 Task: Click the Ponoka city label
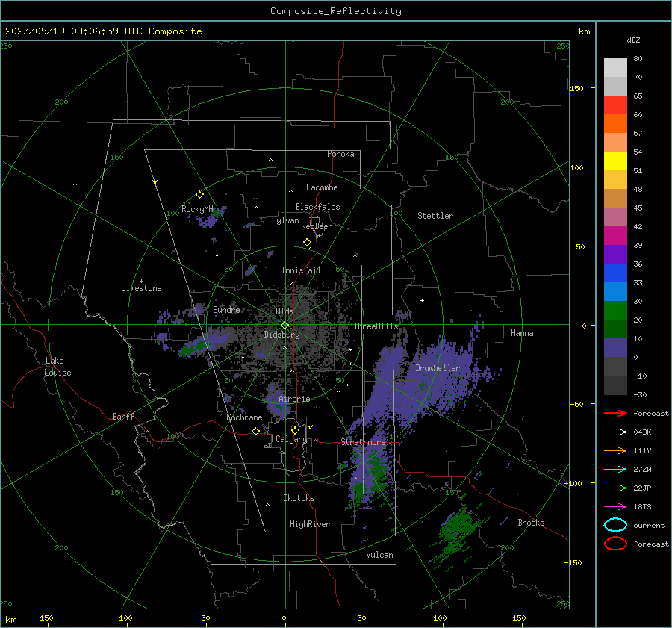[x=340, y=154]
